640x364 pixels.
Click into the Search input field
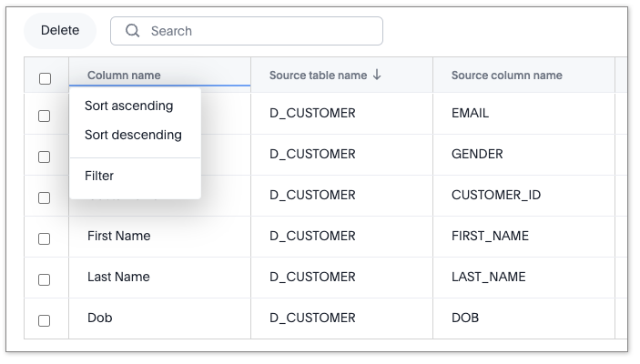(x=259, y=31)
